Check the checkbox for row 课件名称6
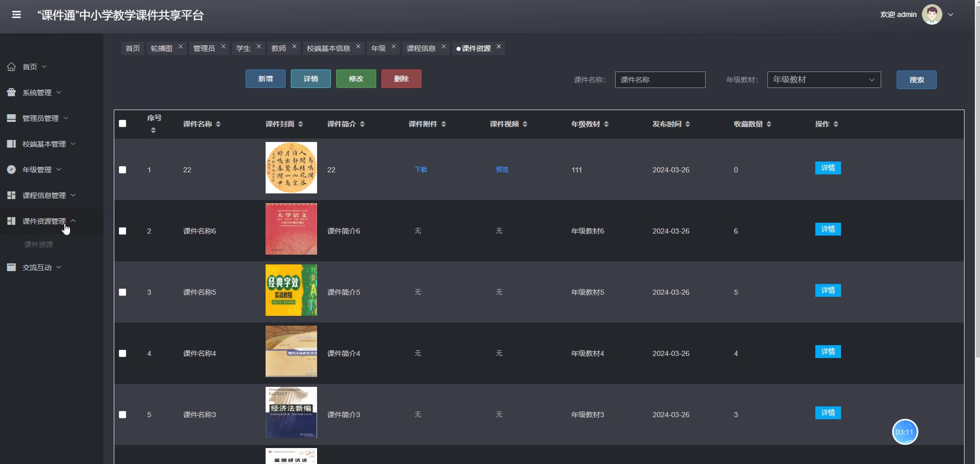Image resolution: width=980 pixels, height=464 pixels. 122,231
